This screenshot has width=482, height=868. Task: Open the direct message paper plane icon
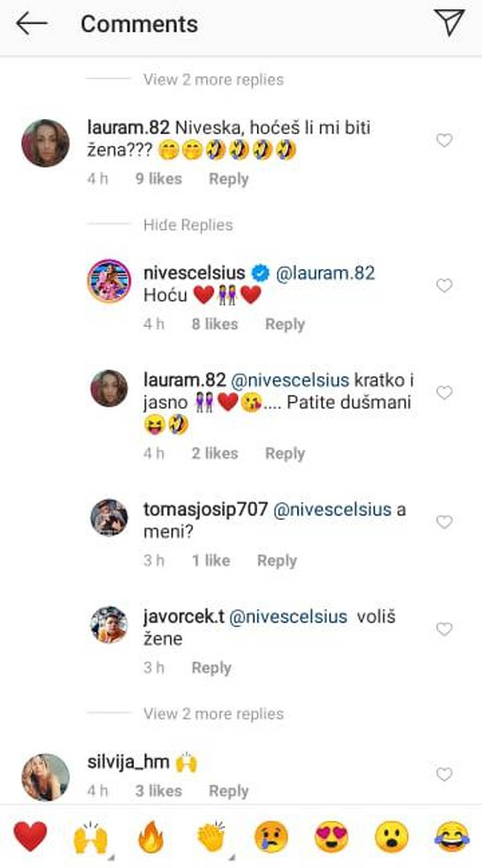click(x=449, y=23)
